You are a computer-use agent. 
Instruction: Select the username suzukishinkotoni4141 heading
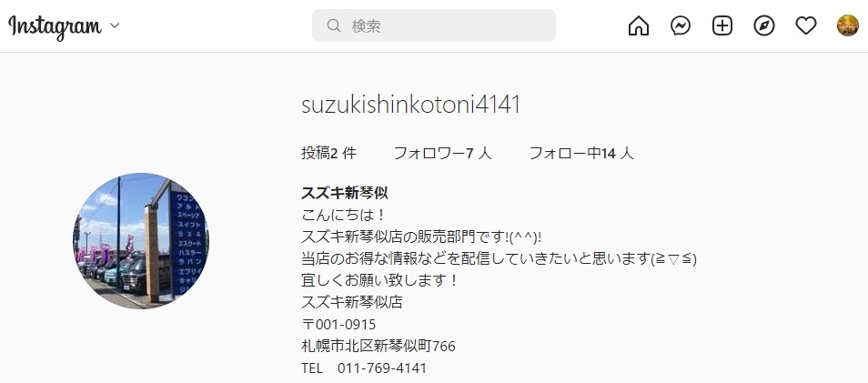point(410,105)
